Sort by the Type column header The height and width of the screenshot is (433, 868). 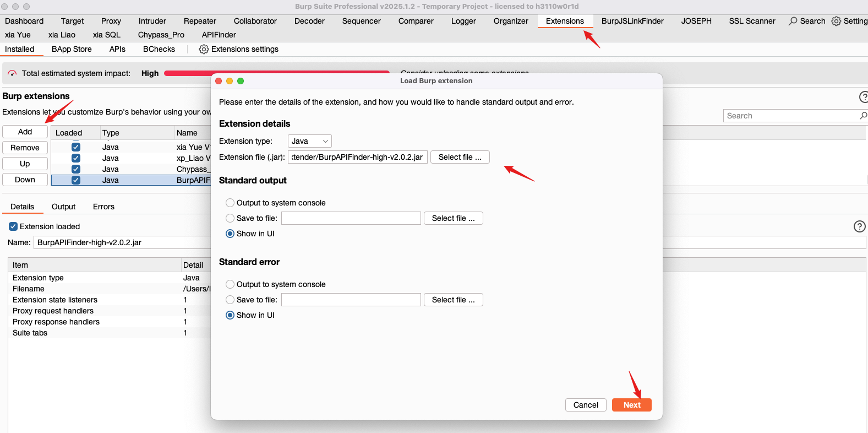[x=137, y=133]
